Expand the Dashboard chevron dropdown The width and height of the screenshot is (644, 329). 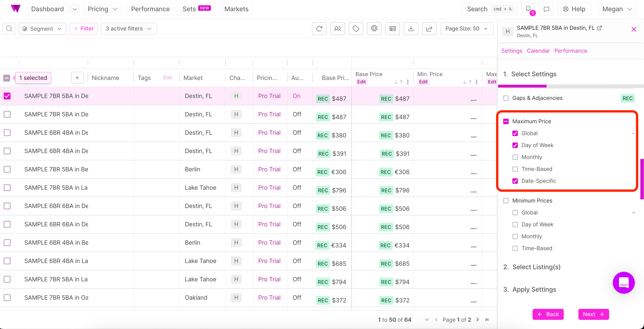(75, 9)
